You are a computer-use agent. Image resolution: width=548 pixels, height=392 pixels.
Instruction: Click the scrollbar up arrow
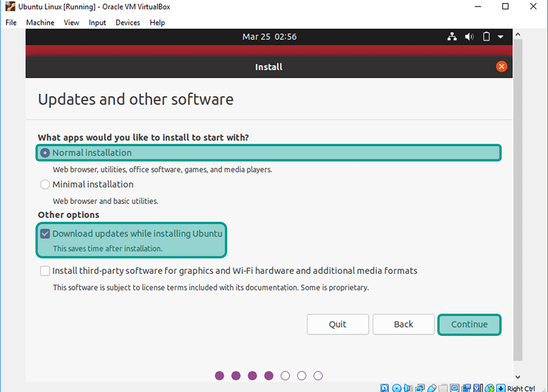(518, 34)
